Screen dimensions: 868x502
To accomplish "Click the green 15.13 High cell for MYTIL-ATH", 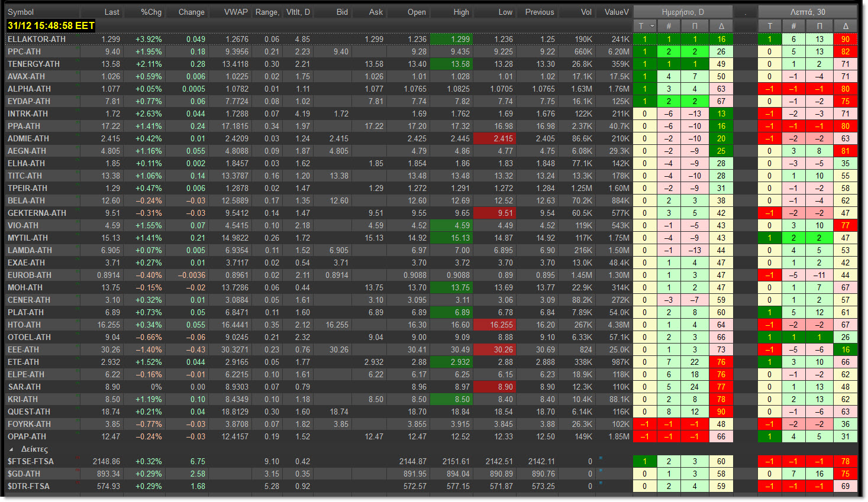I will tap(452, 238).
